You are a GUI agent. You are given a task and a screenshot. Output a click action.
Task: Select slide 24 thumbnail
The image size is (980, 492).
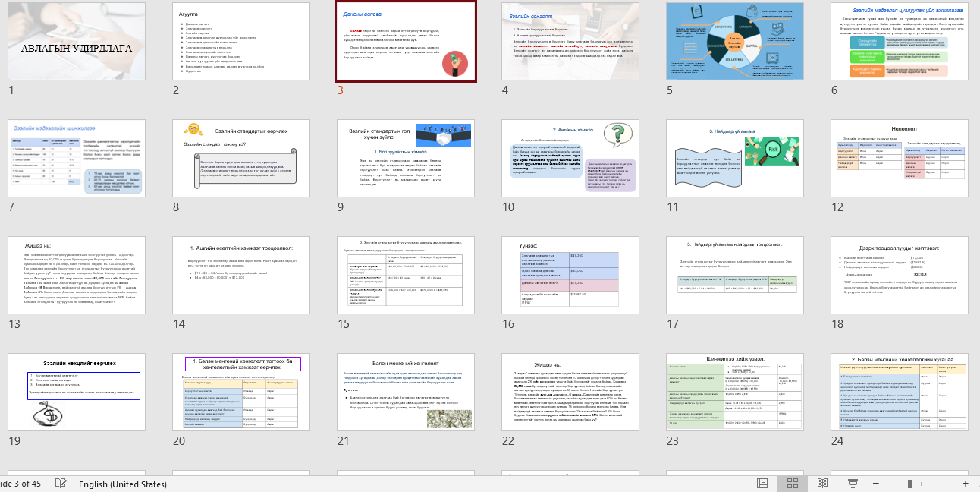[x=899, y=393]
